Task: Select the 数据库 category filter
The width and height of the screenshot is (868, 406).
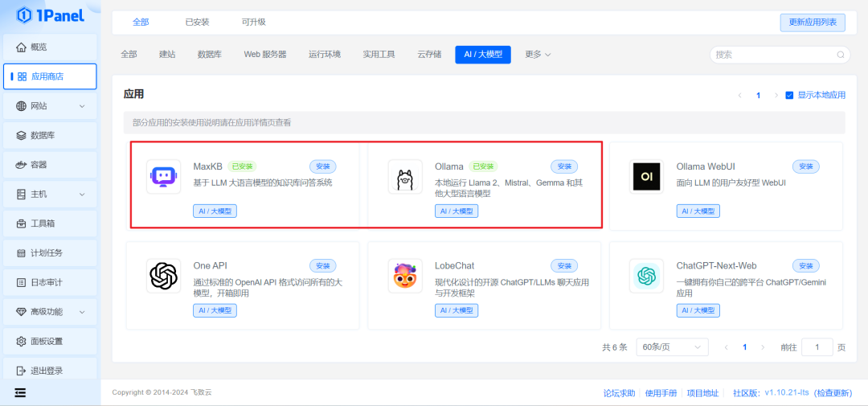Action: click(x=210, y=55)
